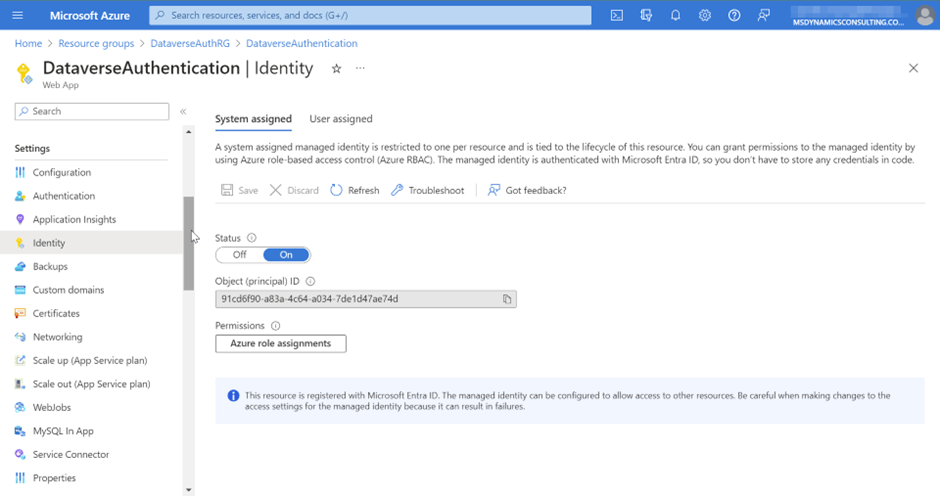The height and width of the screenshot is (496, 940).
Task: Favorite this page with the star icon
Action: point(337,69)
